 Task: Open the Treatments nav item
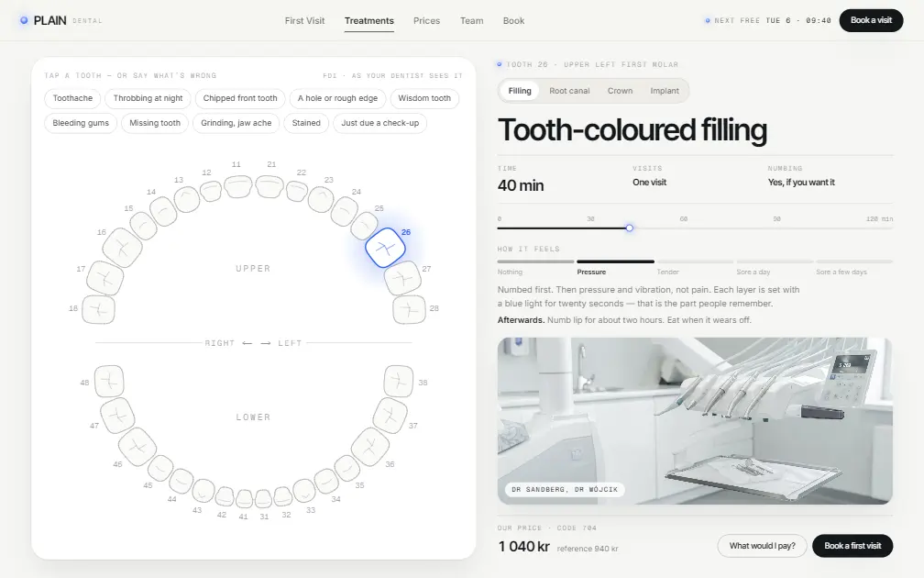click(368, 20)
